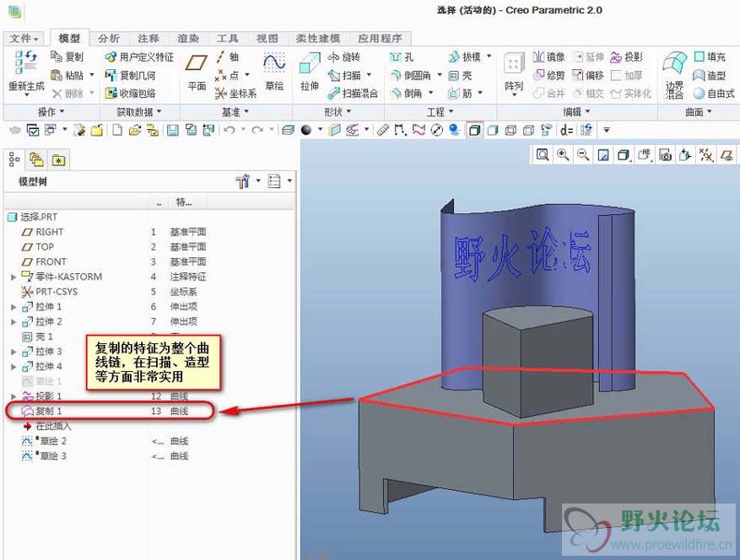
Task: Switch to the Favorites panel icon
Action: (x=58, y=160)
